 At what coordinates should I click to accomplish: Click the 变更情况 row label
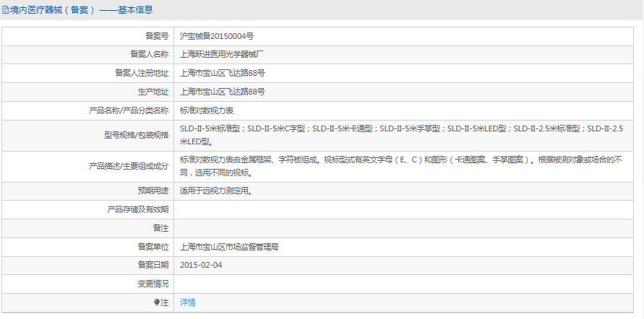pyautogui.click(x=153, y=284)
